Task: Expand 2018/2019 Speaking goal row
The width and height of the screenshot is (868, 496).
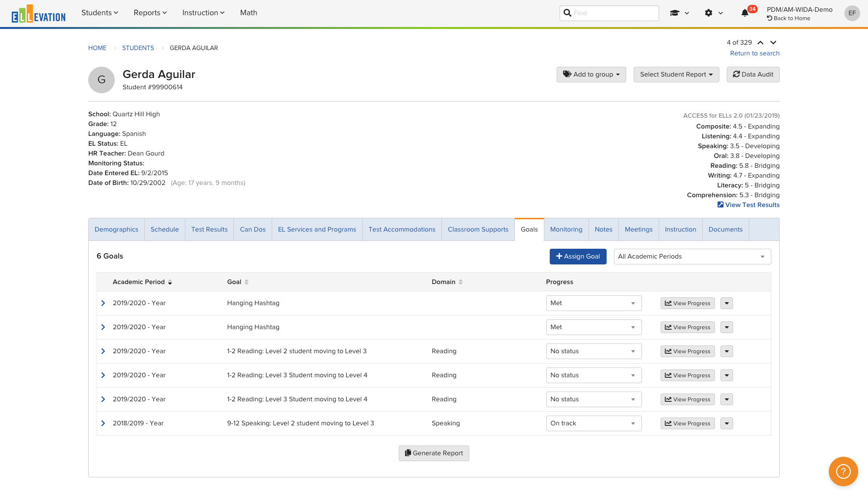Action: 103,423
